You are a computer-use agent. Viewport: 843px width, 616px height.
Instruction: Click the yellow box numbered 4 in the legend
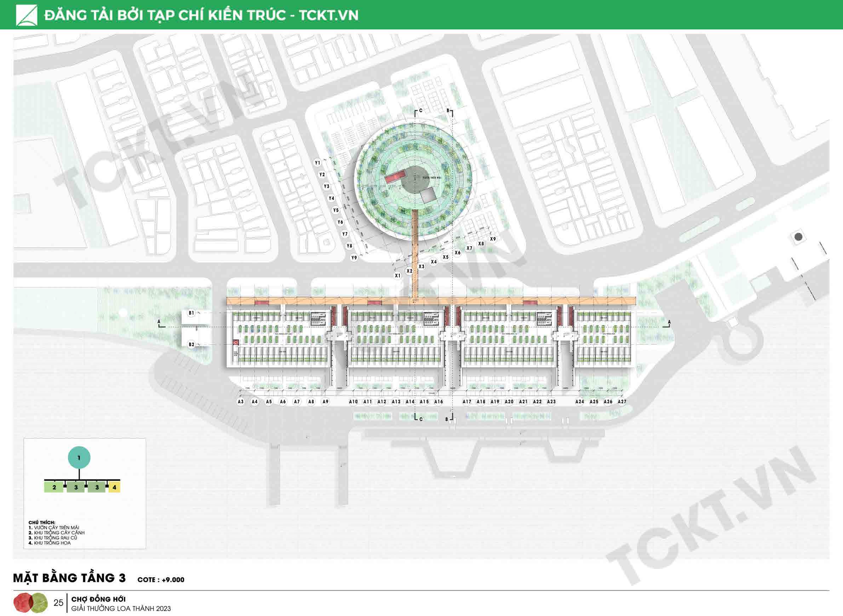115,487
